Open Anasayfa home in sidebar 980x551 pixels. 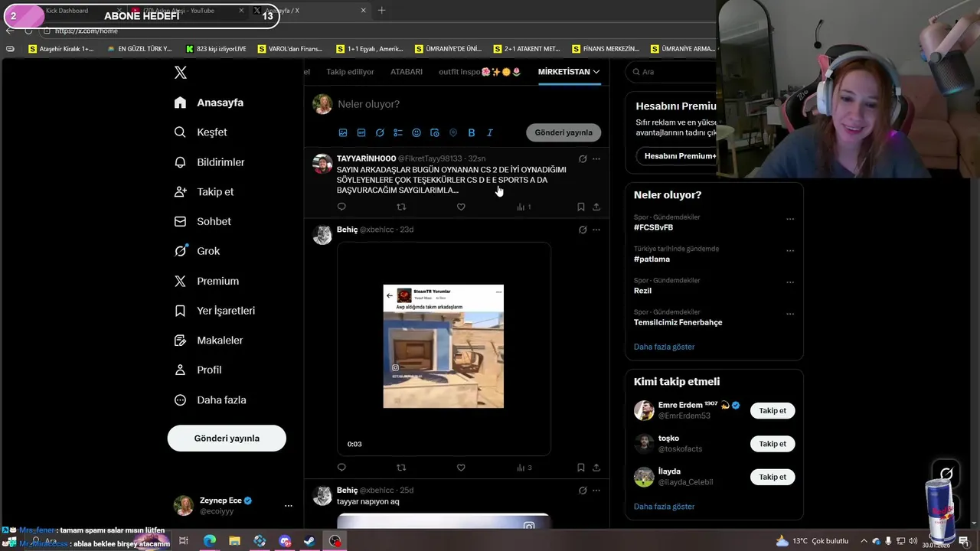pos(209,103)
